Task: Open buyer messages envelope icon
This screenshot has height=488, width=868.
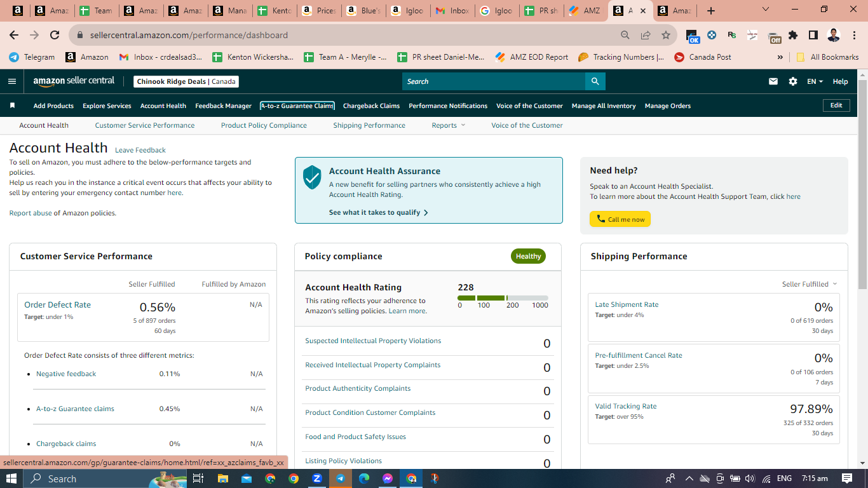Action: click(773, 81)
